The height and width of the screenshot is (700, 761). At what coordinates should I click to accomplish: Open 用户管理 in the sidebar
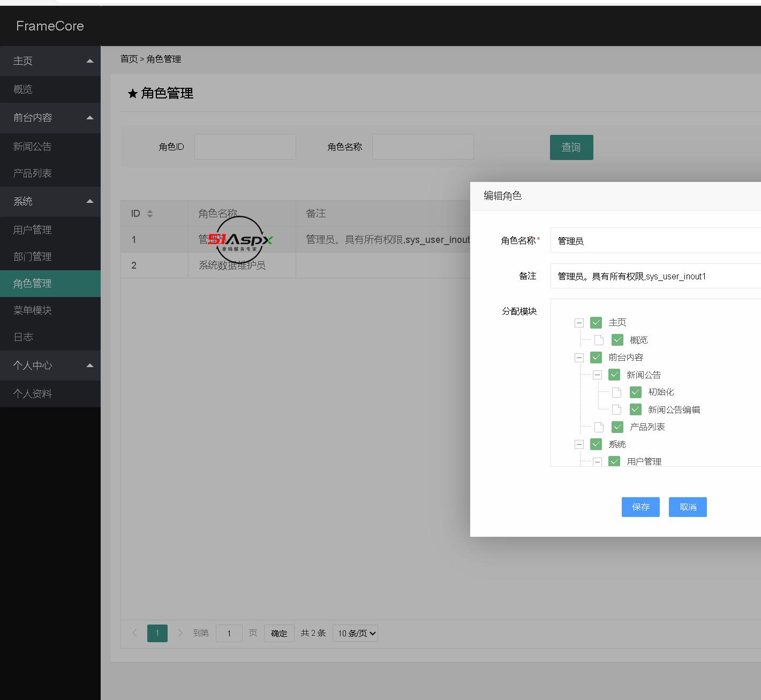(x=50, y=230)
